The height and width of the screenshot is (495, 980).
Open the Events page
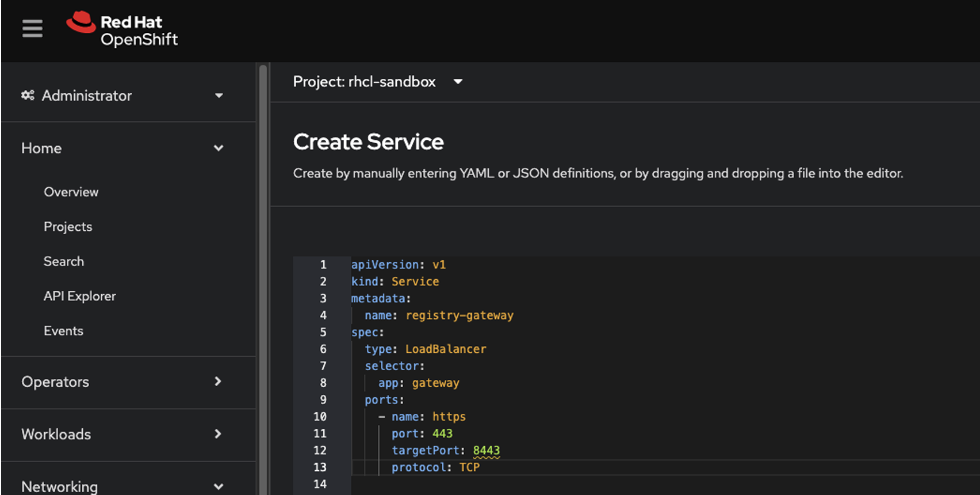click(63, 331)
